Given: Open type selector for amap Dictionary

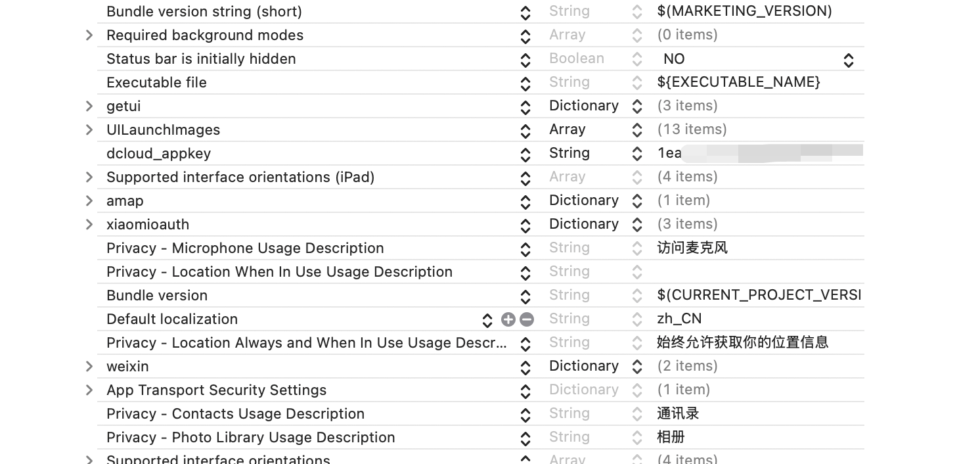Looking at the screenshot, I should pyautogui.click(x=636, y=200).
